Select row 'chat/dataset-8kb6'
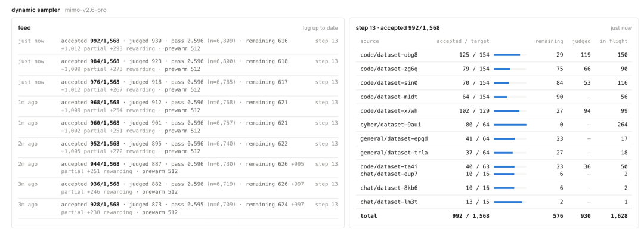Image resolution: width=644 pixels, height=235 pixels. [494, 188]
